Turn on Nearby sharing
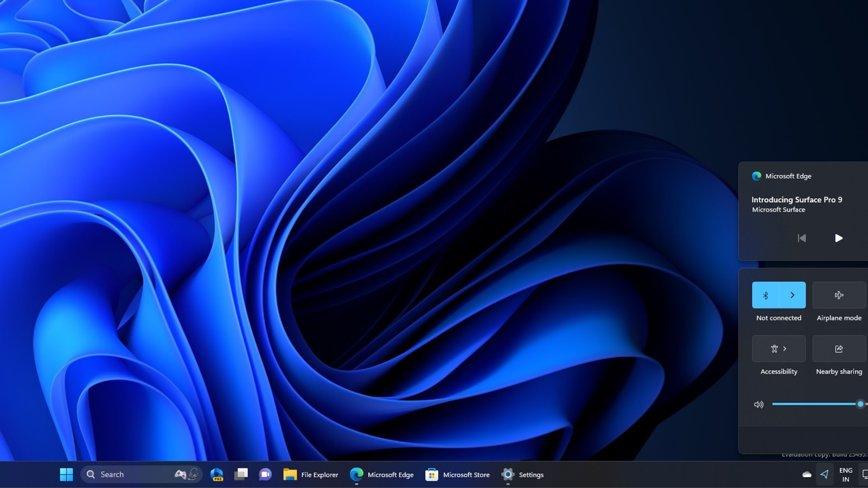 (x=839, y=349)
